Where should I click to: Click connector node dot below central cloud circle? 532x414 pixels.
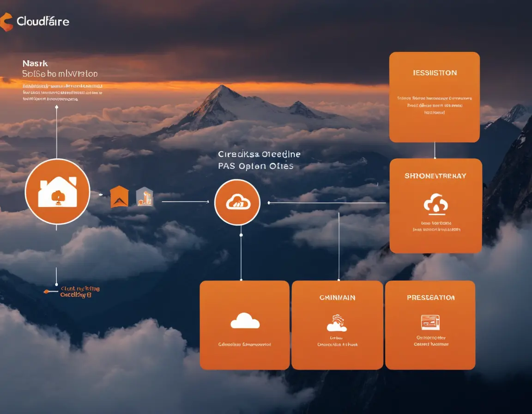point(241,235)
